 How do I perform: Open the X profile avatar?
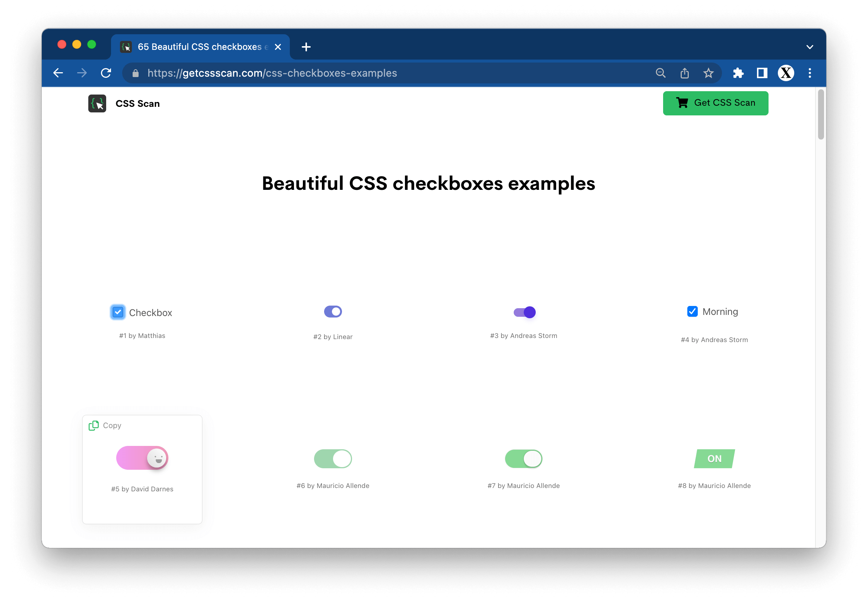pyautogui.click(x=786, y=73)
